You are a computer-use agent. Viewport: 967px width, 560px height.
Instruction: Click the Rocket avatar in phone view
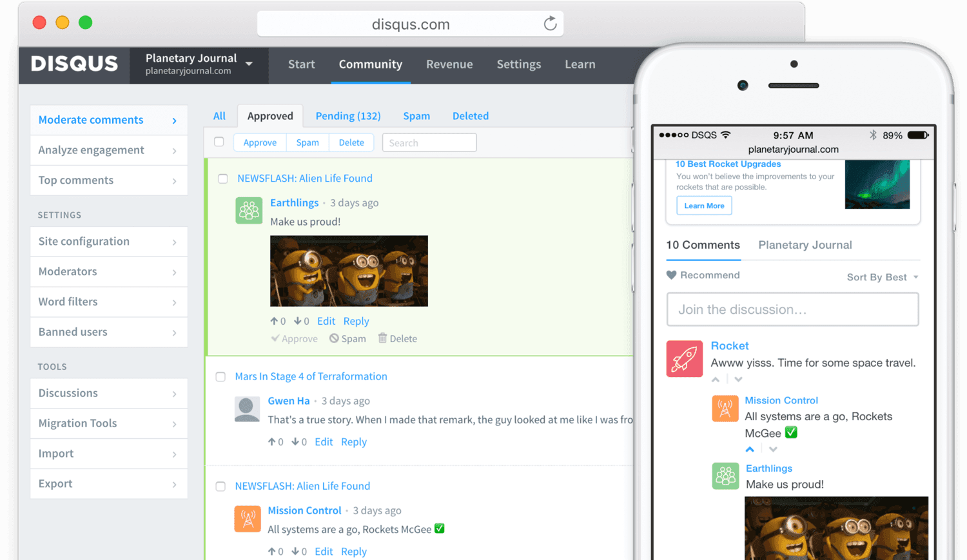pos(684,359)
